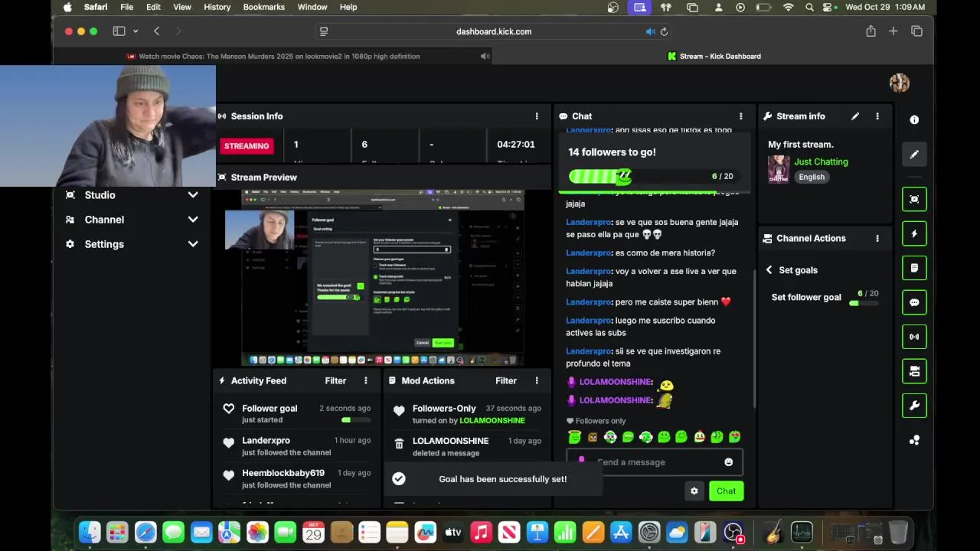Open Channel Actions three-dot menu
980x551 pixels.
point(877,238)
